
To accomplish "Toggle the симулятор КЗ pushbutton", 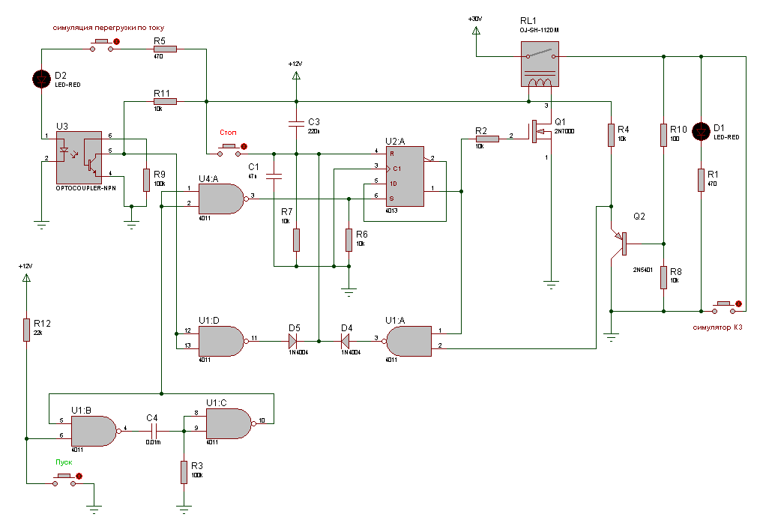I will (723, 306).
